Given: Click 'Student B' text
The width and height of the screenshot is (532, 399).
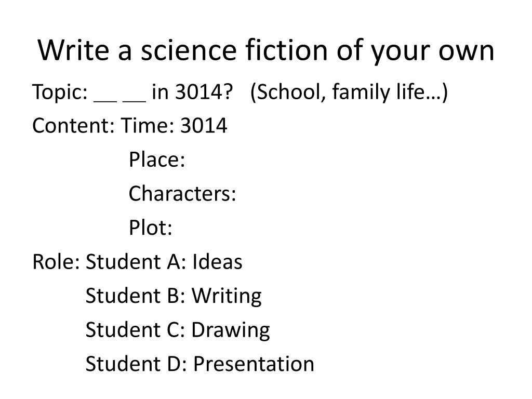Looking at the screenshot, I should point(136,296).
